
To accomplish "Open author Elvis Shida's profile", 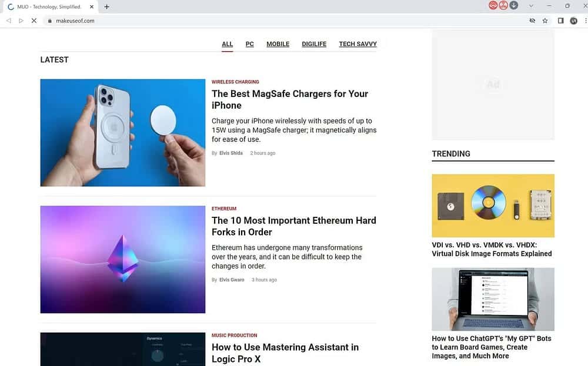I will pos(231,153).
